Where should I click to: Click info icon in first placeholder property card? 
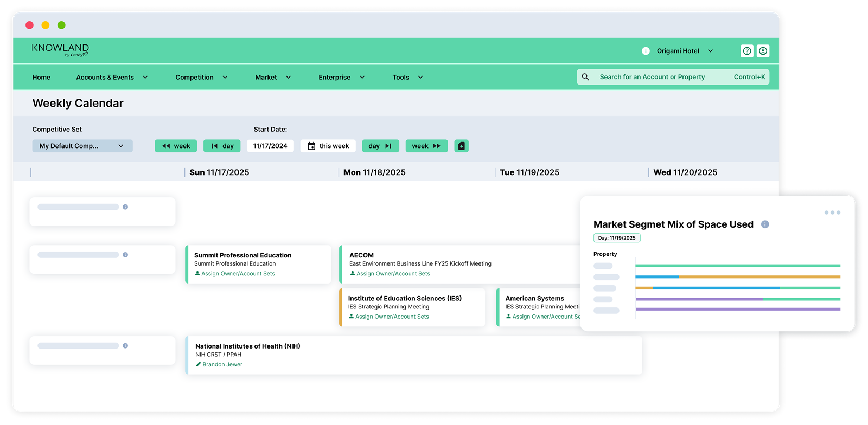(125, 207)
